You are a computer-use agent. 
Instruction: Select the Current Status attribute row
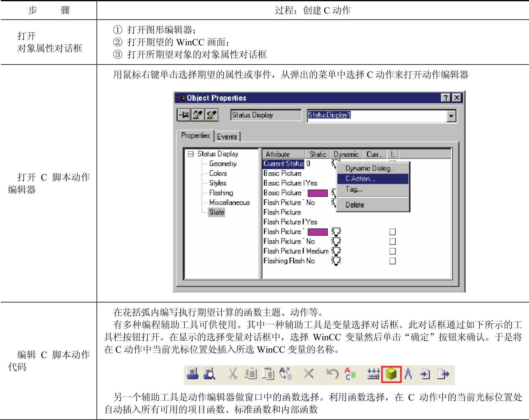(284, 164)
